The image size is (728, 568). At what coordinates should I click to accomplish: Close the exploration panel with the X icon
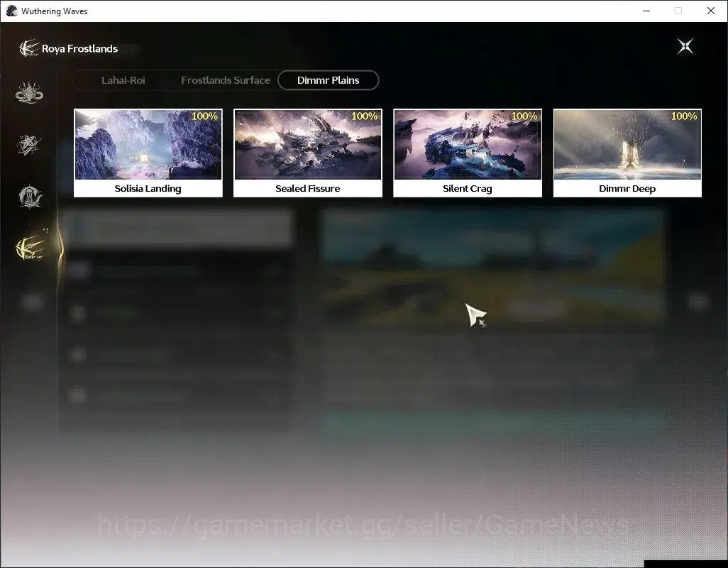tap(685, 46)
